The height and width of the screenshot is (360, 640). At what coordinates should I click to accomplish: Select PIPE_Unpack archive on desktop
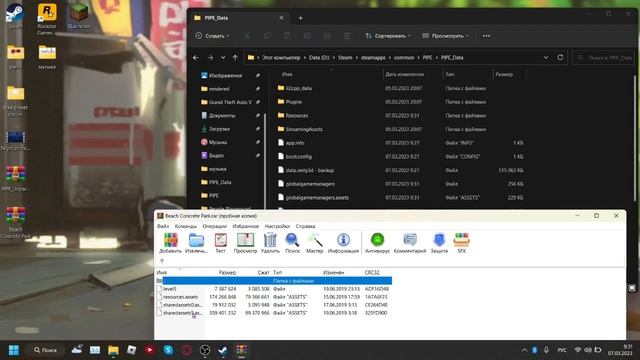click(16, 179)
